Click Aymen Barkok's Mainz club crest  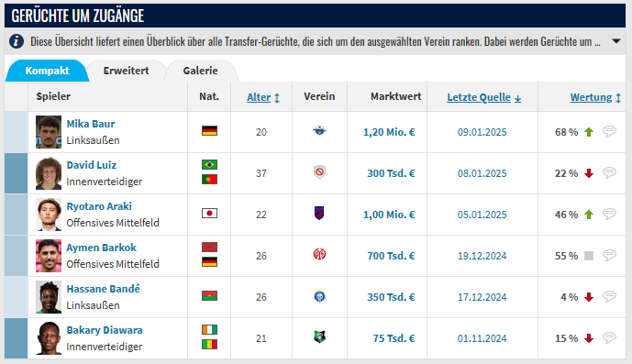(x=319, y=254)
